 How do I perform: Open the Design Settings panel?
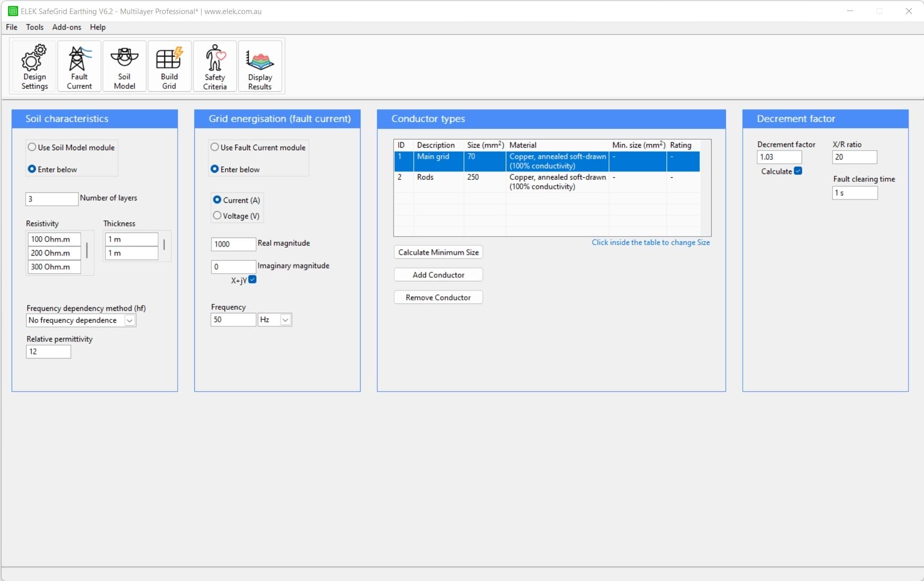(x=33, y=66)
